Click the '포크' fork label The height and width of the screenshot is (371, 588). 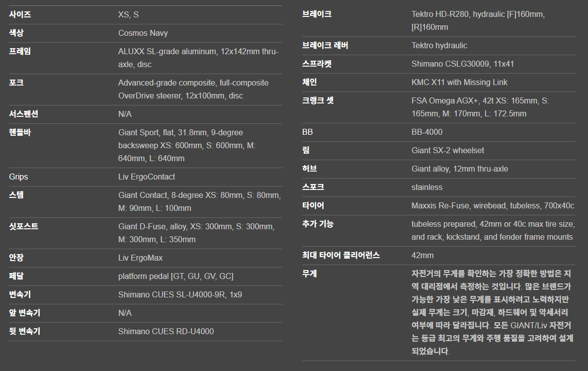16,83
